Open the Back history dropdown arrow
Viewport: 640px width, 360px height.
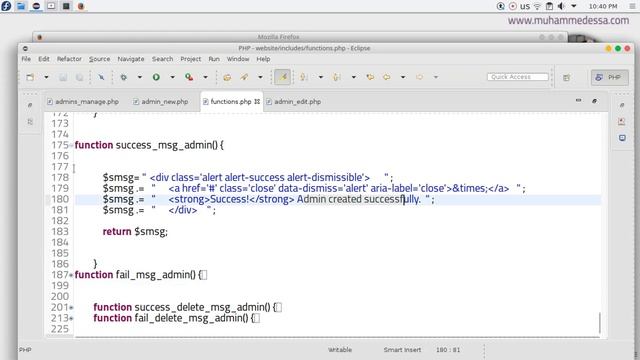[403, 77]
